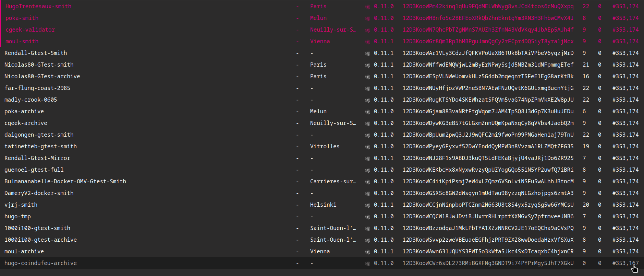644x276 pixels.
Task: Select the Nicolas80-GTest-archive node name
Action: pos(42,76)
